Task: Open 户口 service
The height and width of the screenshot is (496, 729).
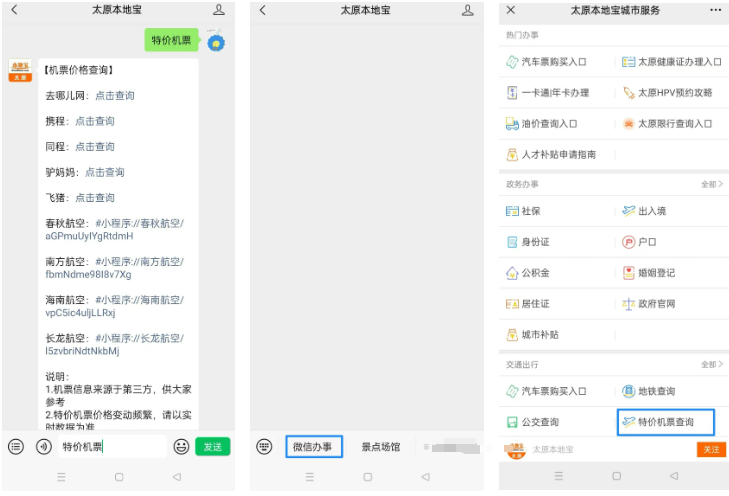Action: click(639, 242)
